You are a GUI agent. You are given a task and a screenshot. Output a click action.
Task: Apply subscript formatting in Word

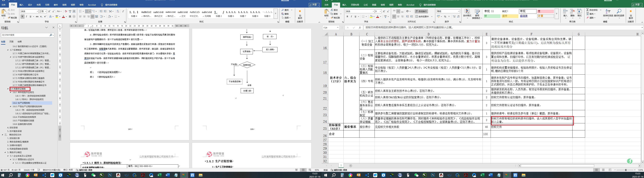click(x=41, y=16)
